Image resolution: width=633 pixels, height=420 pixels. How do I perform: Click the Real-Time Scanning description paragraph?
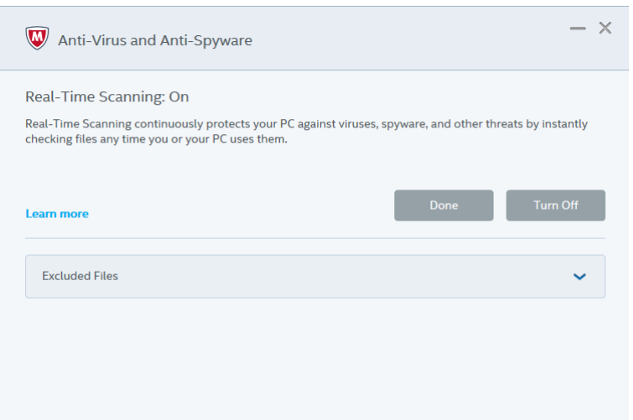306,131
